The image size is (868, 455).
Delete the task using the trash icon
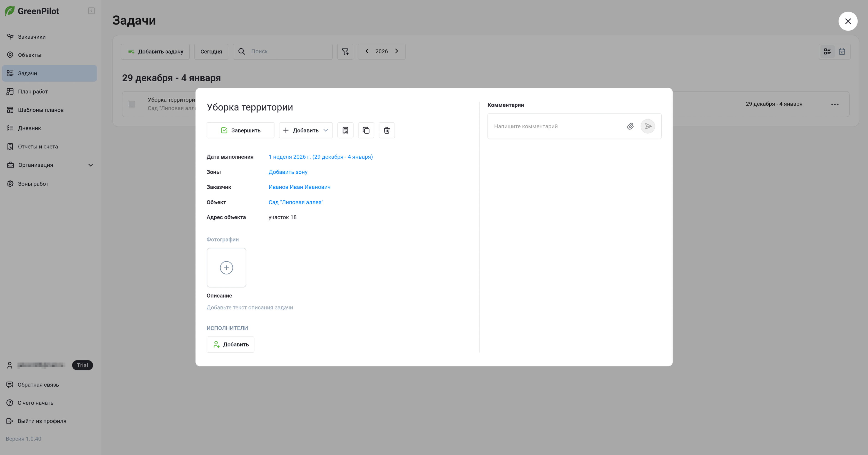coord(386,130)
